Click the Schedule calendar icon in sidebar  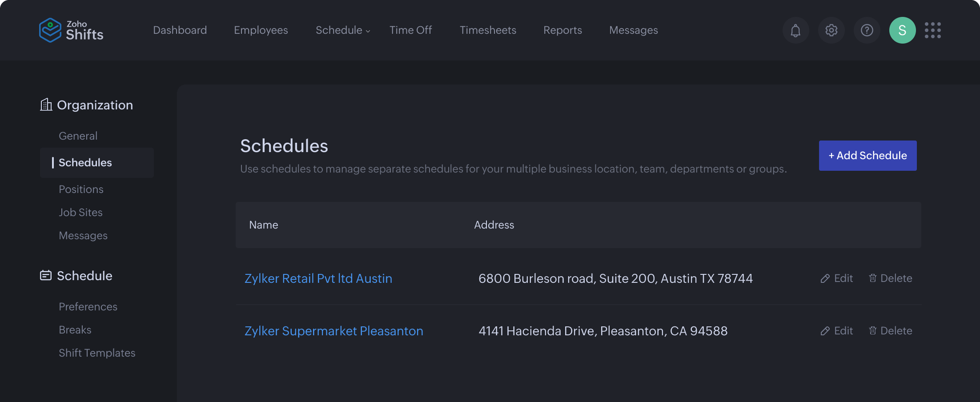tap(46, 275)
